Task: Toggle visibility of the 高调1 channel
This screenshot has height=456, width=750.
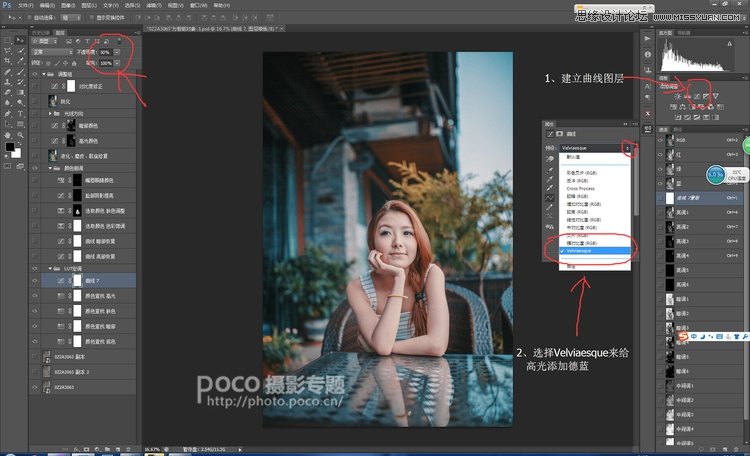Action: pyautogui.click(x=660, y=212)
